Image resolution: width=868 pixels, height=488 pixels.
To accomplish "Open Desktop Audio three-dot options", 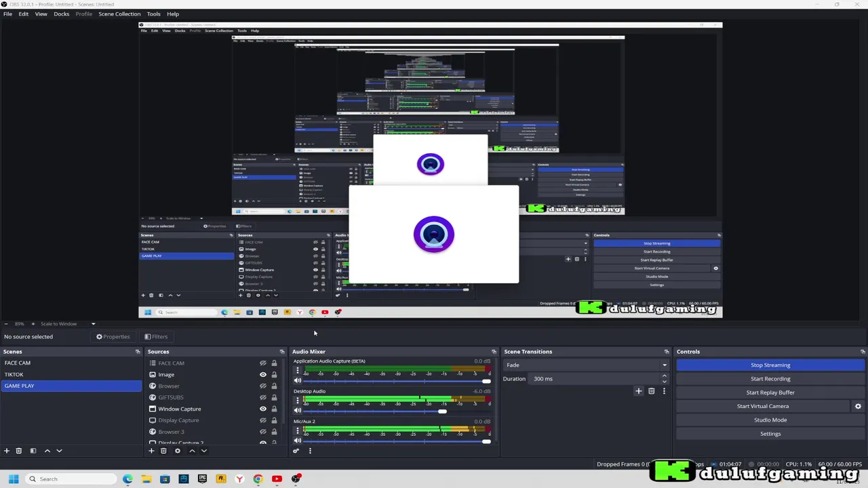I will (x=297, y=401).
